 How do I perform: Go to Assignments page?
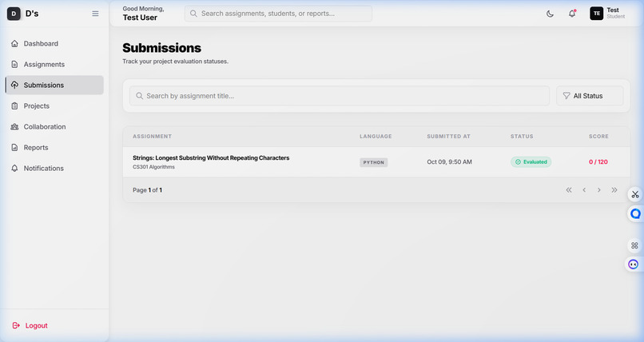coord(54,65)
